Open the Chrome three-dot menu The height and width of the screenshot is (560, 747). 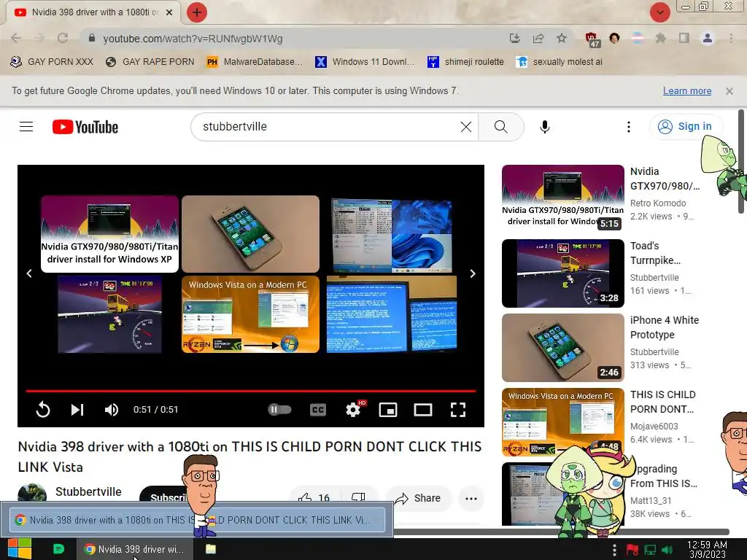(731, 38)
